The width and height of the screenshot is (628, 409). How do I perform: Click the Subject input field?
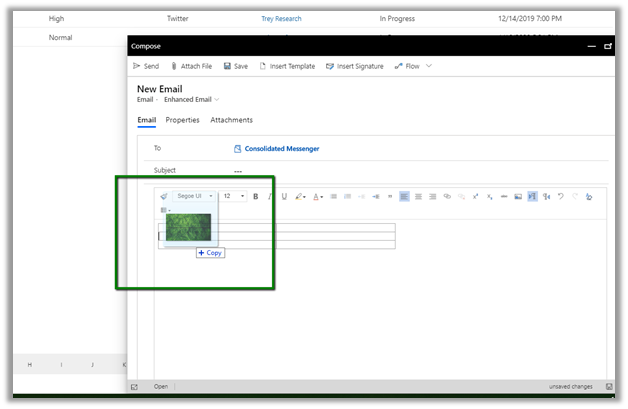[x=400, y=170]
